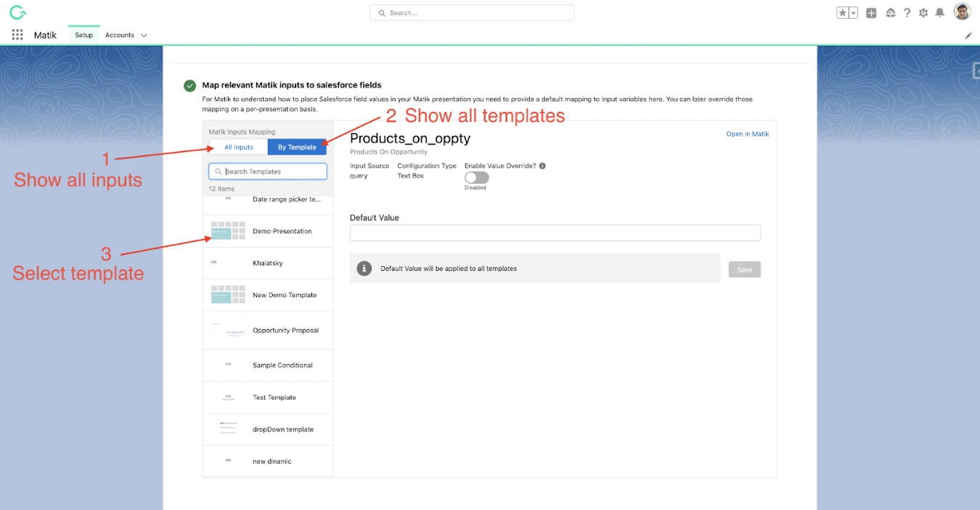
Task: Click the magnifier icon in Search Templates
Action: point(219,171)
